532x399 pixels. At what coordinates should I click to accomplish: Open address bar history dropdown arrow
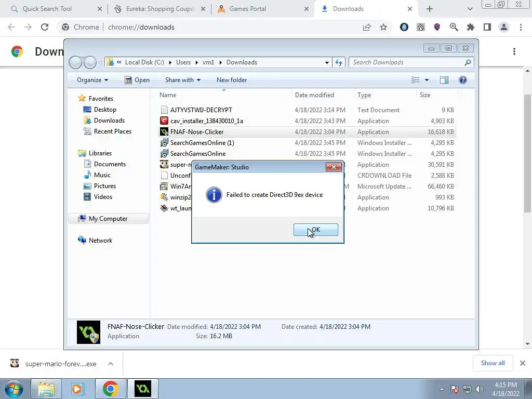coord(327,62)
